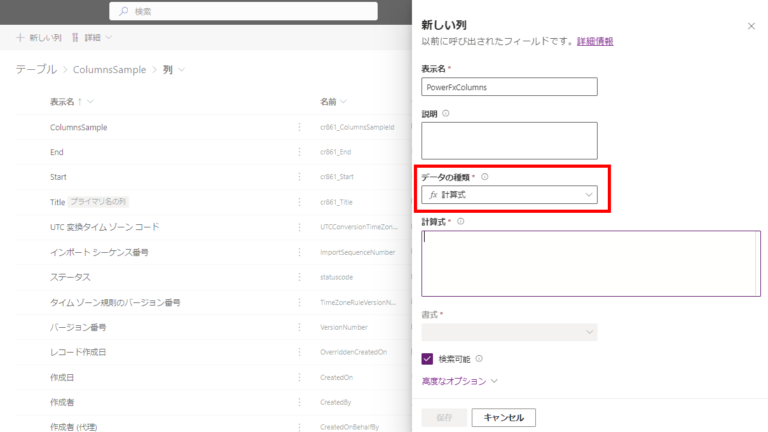
Task: Click the info icon beside 説明 label
Action: tap(446, 114)
